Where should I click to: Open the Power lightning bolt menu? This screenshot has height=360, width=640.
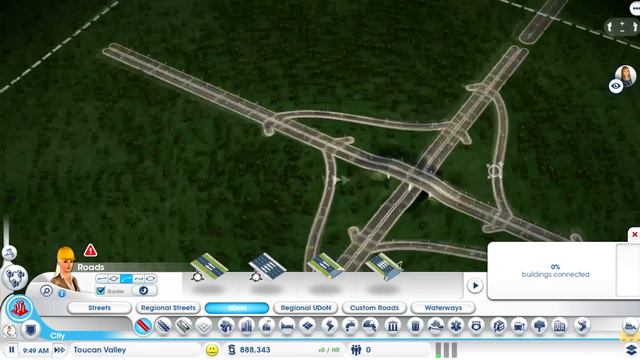(x=329, y=326)
